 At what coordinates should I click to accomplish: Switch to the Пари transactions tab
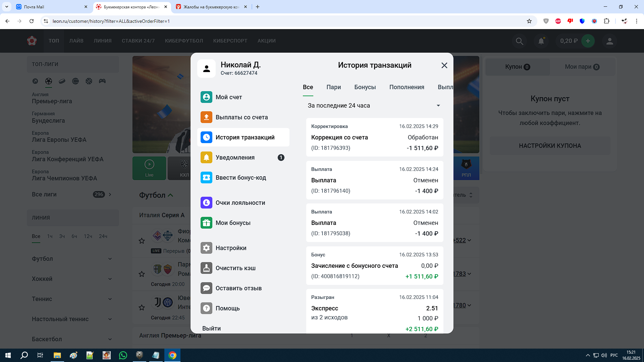[333, 87]
